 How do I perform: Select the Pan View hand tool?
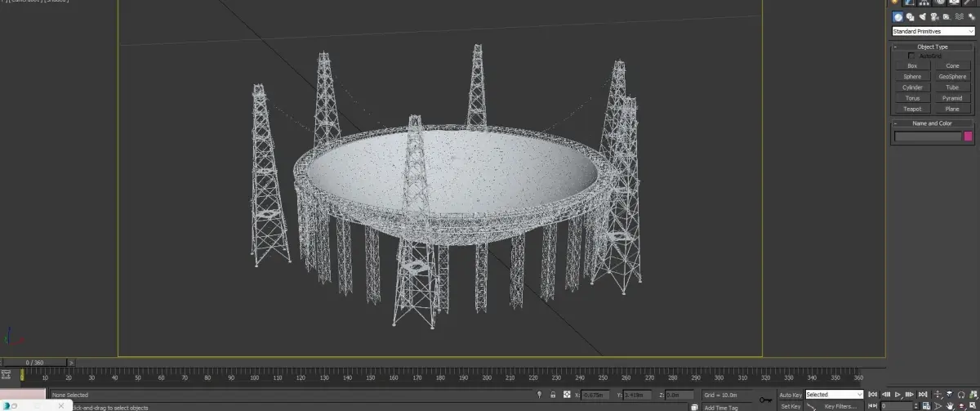point(949,405)
